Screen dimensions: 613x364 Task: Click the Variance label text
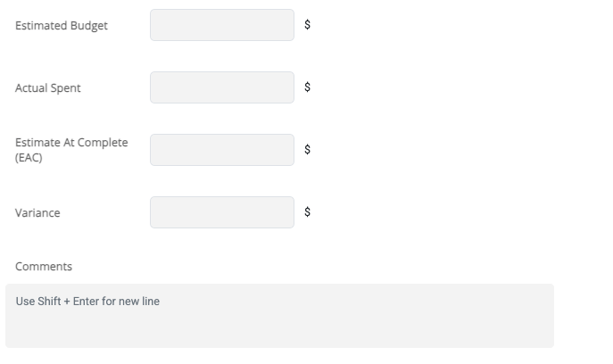tap(37, 213)
